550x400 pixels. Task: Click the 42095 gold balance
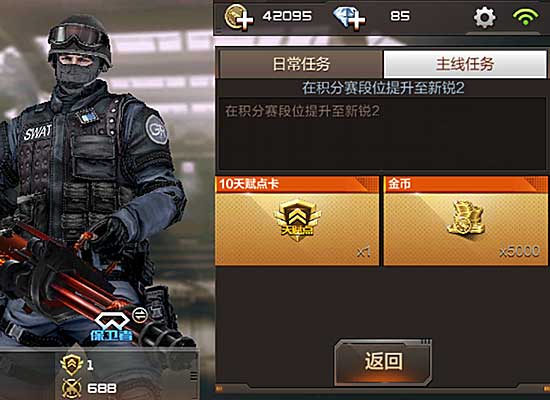[x=287, y=16]
